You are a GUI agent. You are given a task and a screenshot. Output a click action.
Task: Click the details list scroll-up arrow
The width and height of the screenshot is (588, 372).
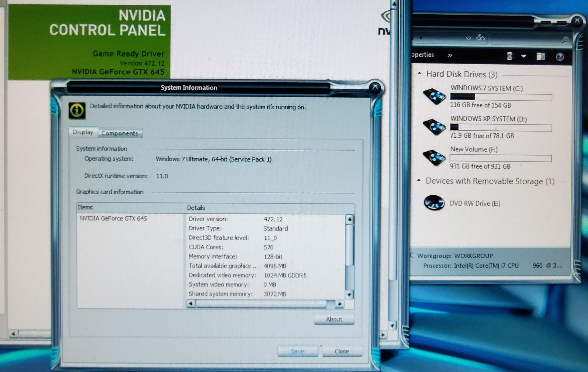(x=349, y=219)
